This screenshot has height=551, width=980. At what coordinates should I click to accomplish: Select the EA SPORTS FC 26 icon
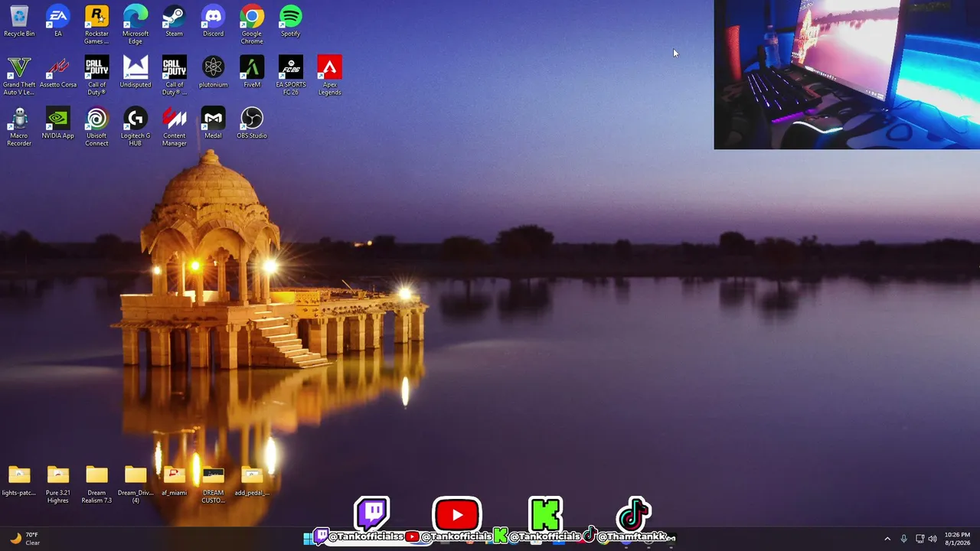pyautogui.click(x=290, y=76)
